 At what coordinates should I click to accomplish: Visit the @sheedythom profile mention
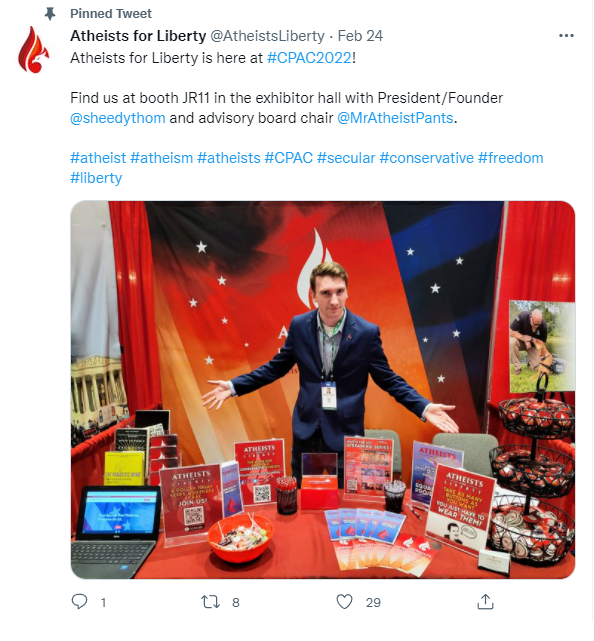point(118,118)
